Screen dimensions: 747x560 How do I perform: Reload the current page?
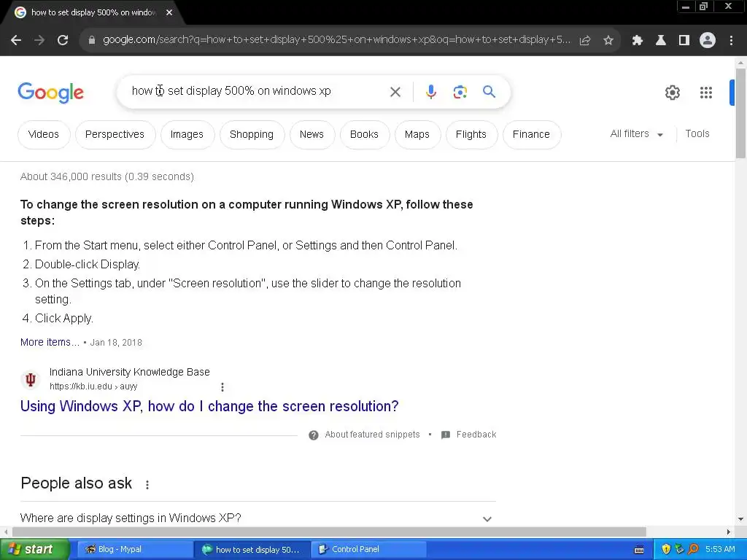click(x=63, y=41)
